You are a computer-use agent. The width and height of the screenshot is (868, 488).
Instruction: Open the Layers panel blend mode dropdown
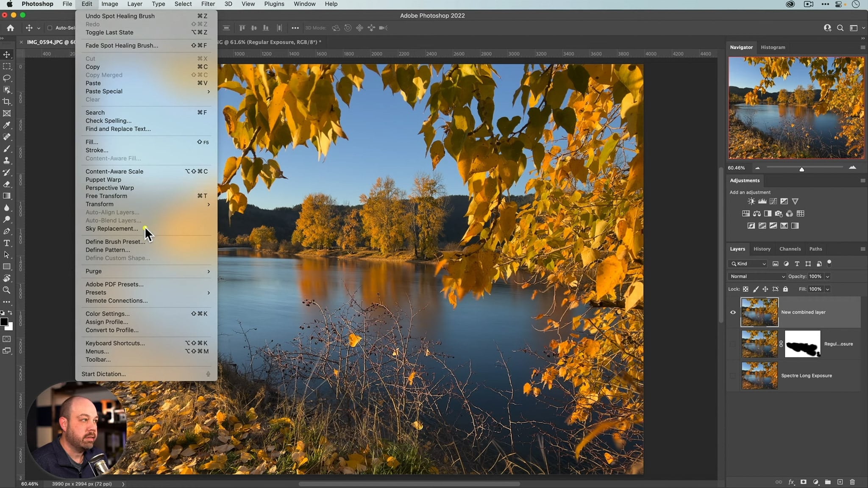(x=757, y=276)
